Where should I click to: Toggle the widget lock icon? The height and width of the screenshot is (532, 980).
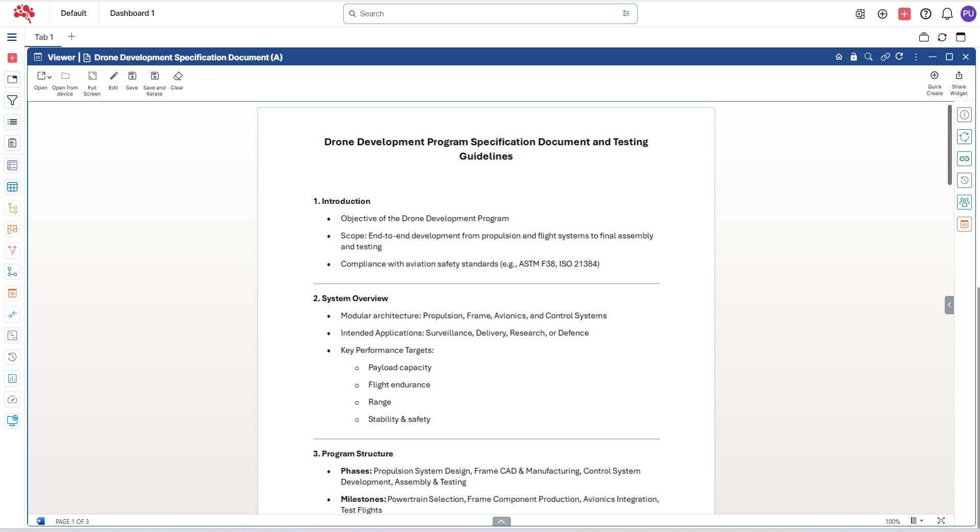pyautogui.click(x=853, y=57)
